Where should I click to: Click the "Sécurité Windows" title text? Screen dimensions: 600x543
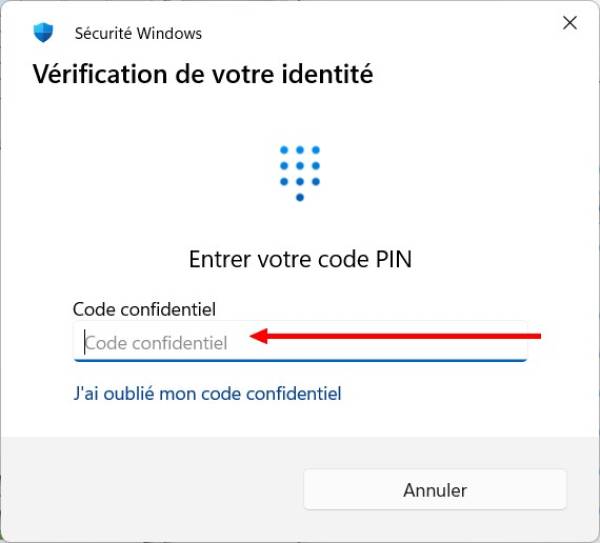pos(138,33)
